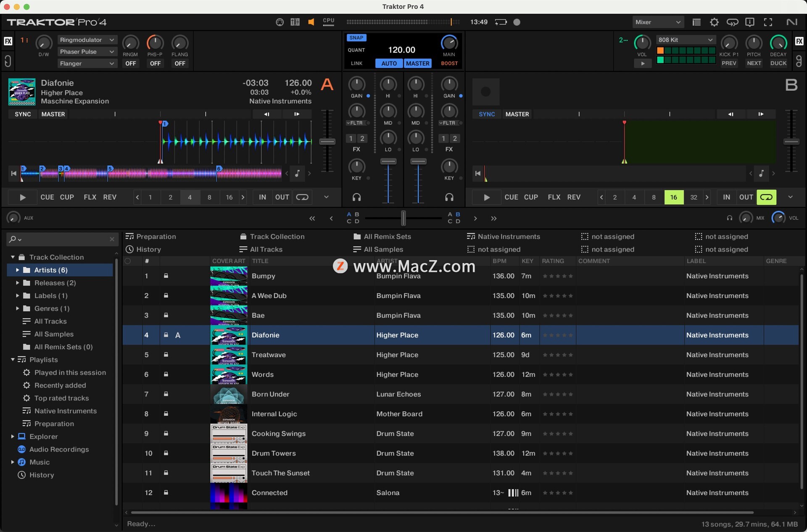Toggle AUTO master clock mode
Image resolution: width=807 pixels, height=532 pixels.
point(389,63)
